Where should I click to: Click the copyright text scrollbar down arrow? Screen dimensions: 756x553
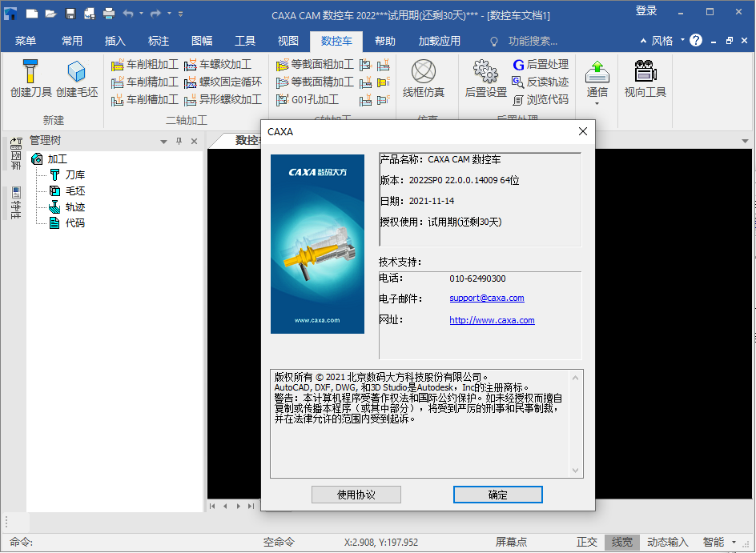click(575, 471)
